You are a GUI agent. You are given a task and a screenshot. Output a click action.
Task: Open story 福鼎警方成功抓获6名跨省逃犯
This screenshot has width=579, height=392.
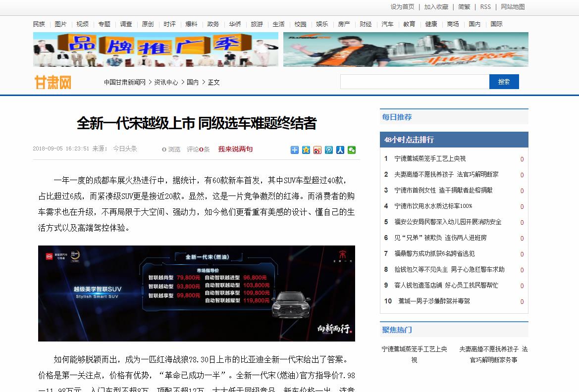click(434, 254)
